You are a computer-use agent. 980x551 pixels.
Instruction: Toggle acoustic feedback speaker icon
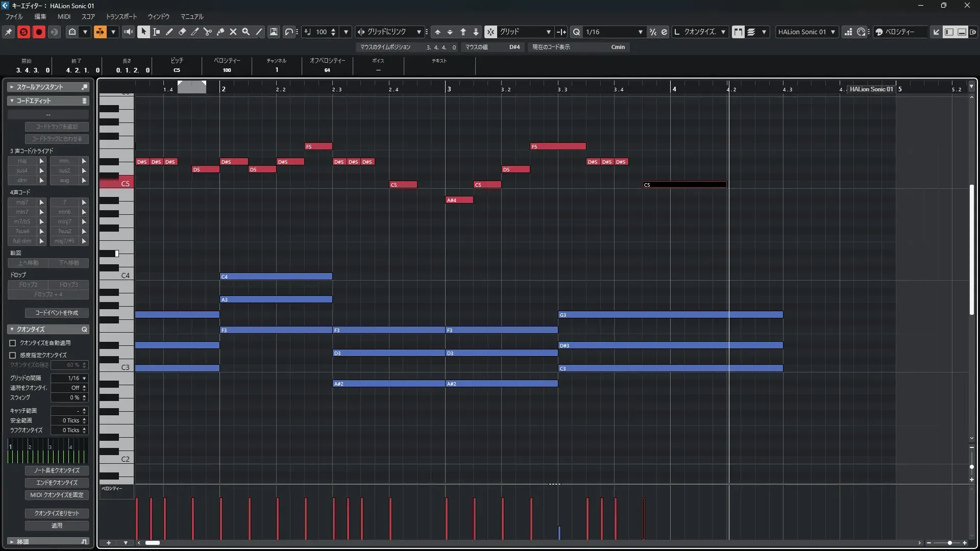[x=128, y=32]
